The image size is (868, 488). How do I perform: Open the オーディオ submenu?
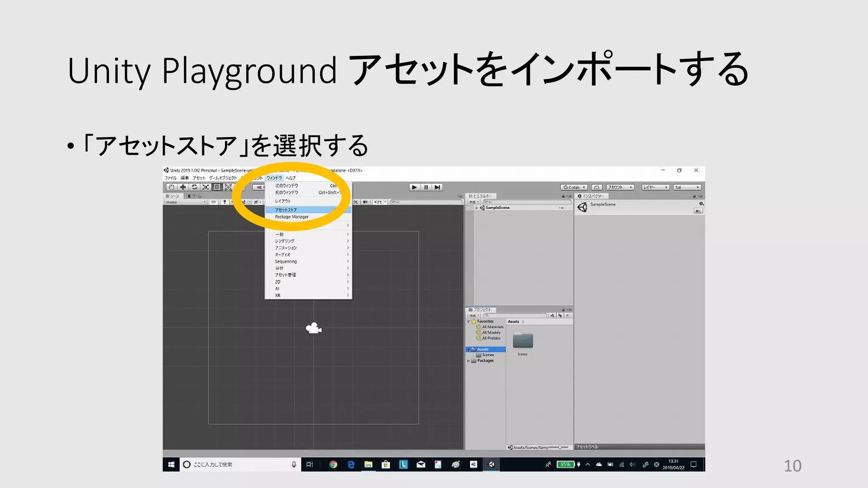tap(308, 255)
